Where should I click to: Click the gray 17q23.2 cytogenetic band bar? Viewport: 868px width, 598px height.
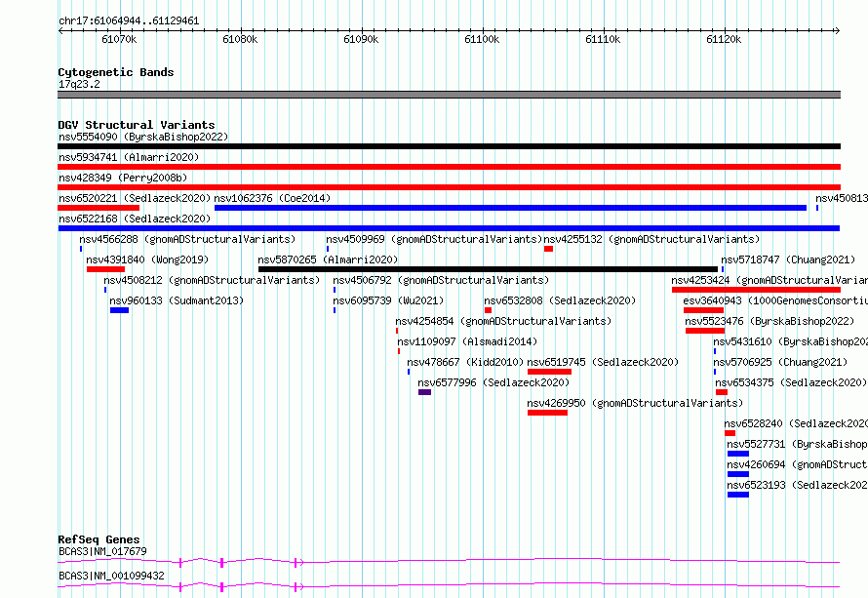pyautogui.click(x=449, y=95)
